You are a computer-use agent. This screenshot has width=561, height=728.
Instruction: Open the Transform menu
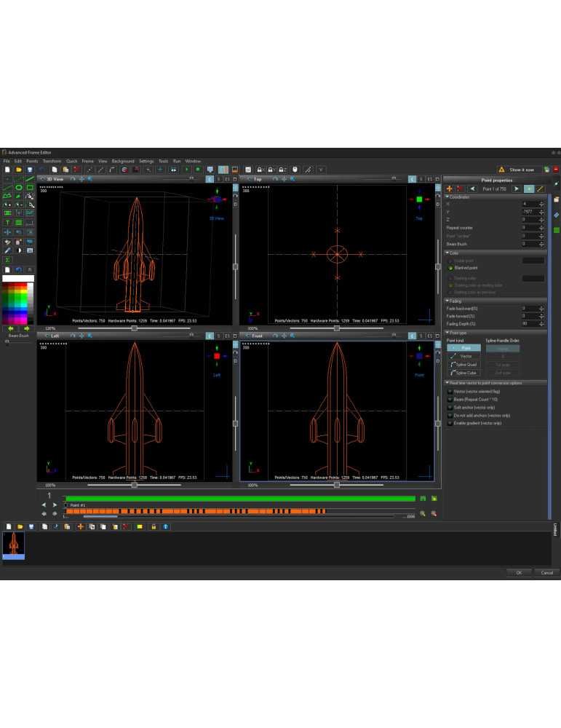pyautogui.click(x=52, y=161)
